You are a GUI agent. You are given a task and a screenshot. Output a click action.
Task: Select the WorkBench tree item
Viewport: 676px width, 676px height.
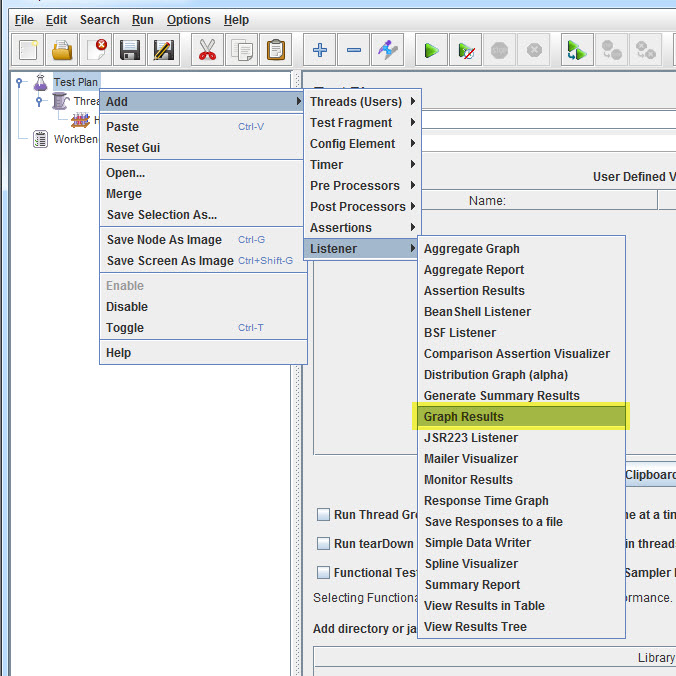pyautogui.click(x=76, y=139)
